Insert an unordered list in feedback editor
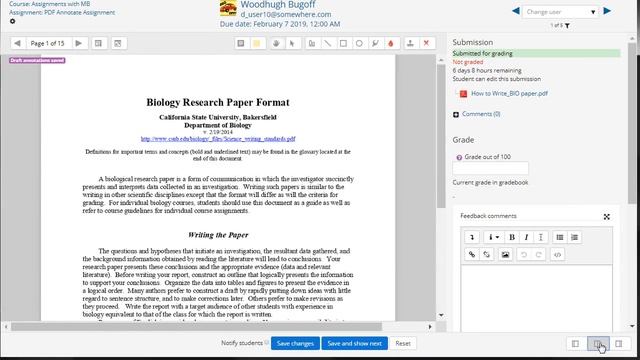Screen dimensions: 640x360 coord(560,237)
